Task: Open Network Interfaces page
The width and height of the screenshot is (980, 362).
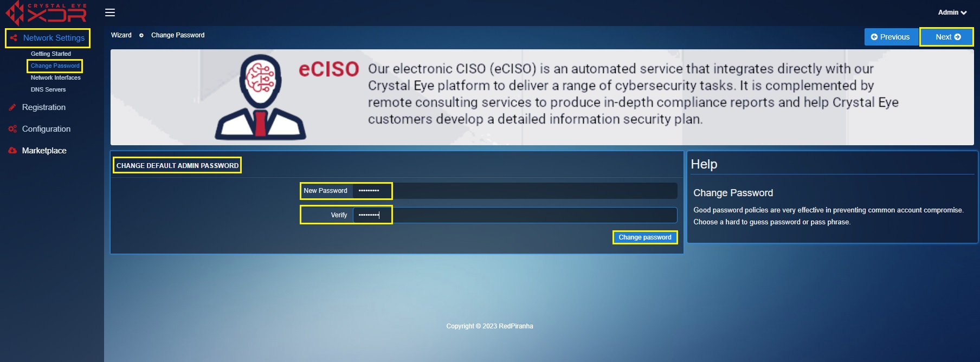Action: click(x=56, y=77)
